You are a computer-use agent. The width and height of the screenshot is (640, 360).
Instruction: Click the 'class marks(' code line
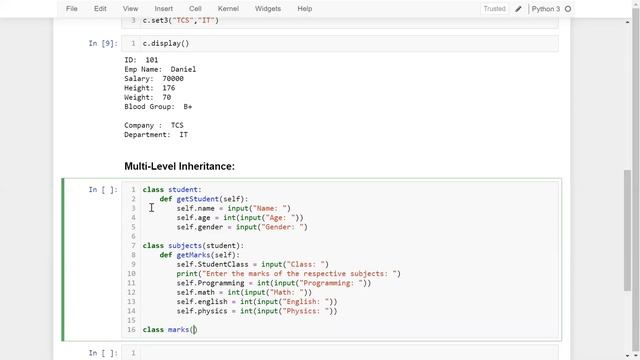tap(169, 330)
